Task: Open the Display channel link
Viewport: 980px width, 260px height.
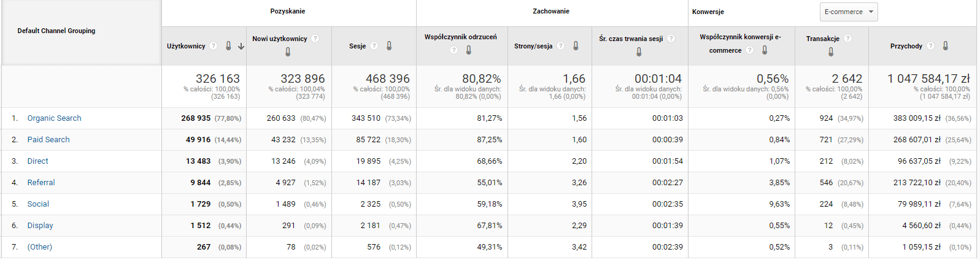Action: coord(40,226)
